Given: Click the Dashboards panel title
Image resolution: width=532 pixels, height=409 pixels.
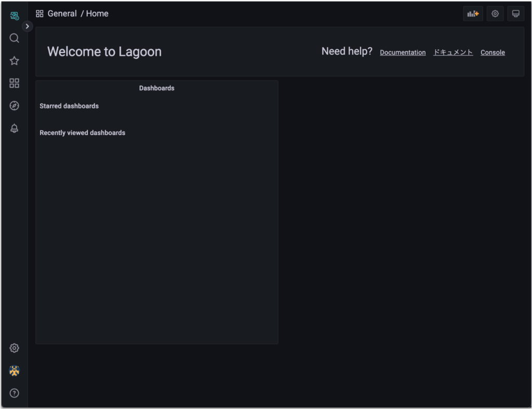Looking at the screenshot, I should (x=157, y=88).
